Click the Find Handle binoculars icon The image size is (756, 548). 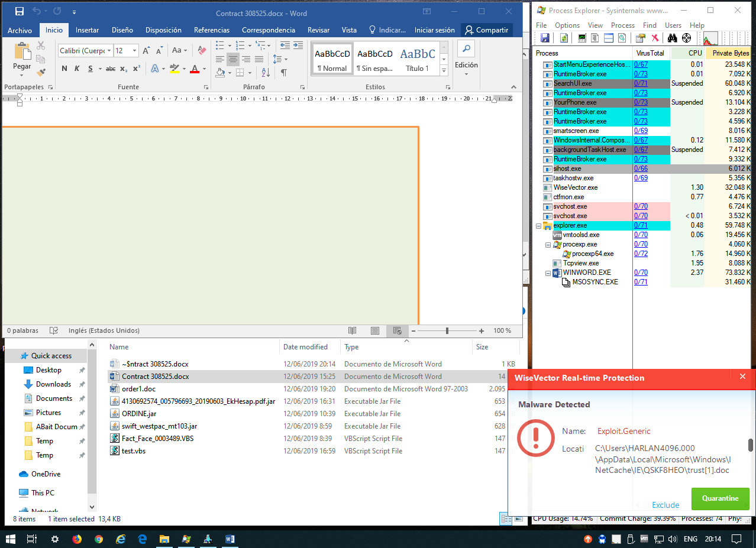pos(672,38)
